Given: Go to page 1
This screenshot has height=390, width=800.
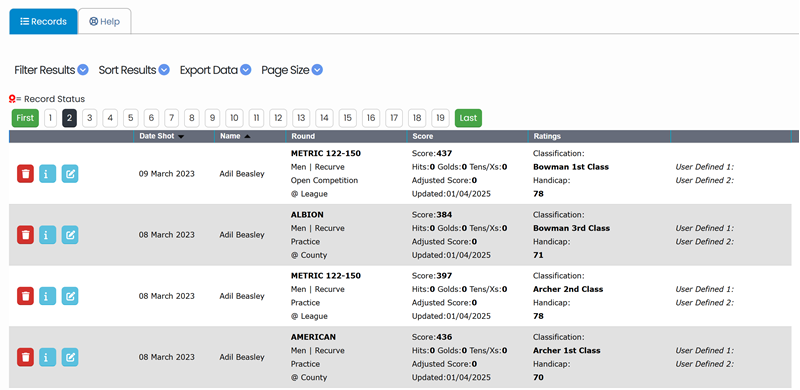Looking at the screenshot, I should [50, 118].
